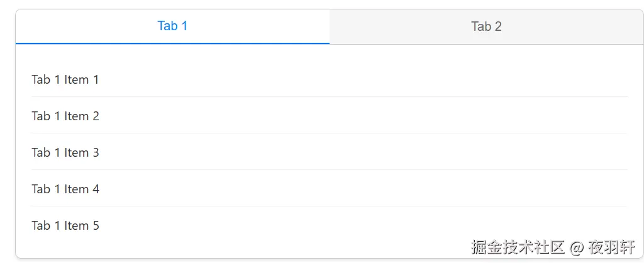Click divider line between Item 2 and Item 3
Viewport: 644px width, 265px height.
point(329,133)
